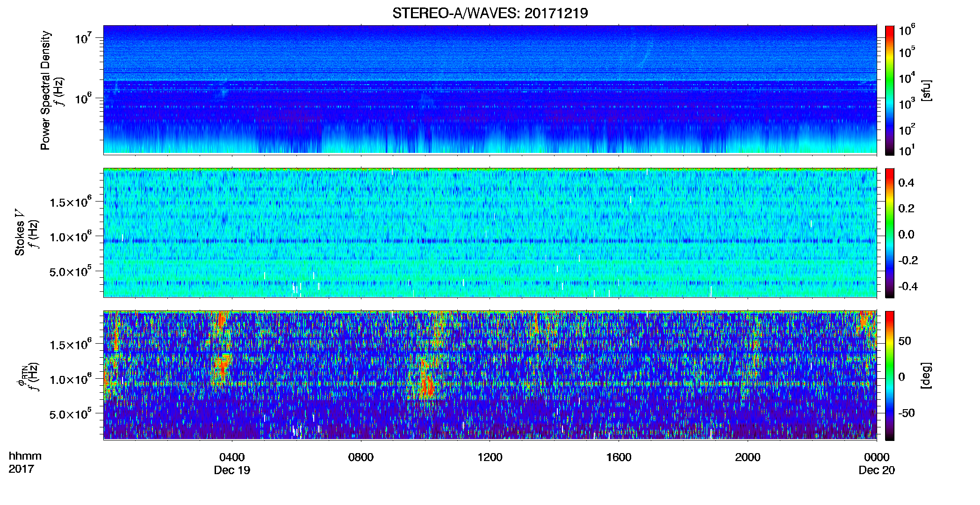The height and width of the screenshot is (505, 980).
Task: Click the 2000 time axis label
Action: click(x=748, y=457)
